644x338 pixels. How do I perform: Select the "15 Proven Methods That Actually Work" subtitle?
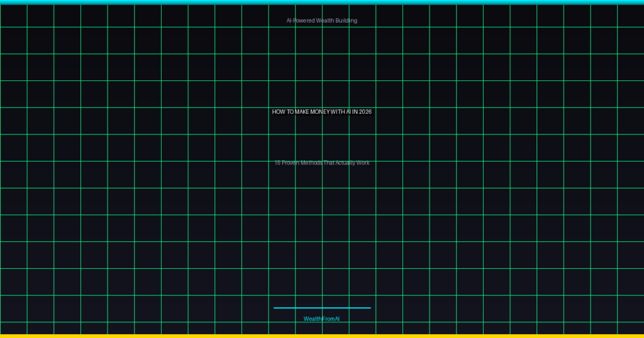point(321,163)
